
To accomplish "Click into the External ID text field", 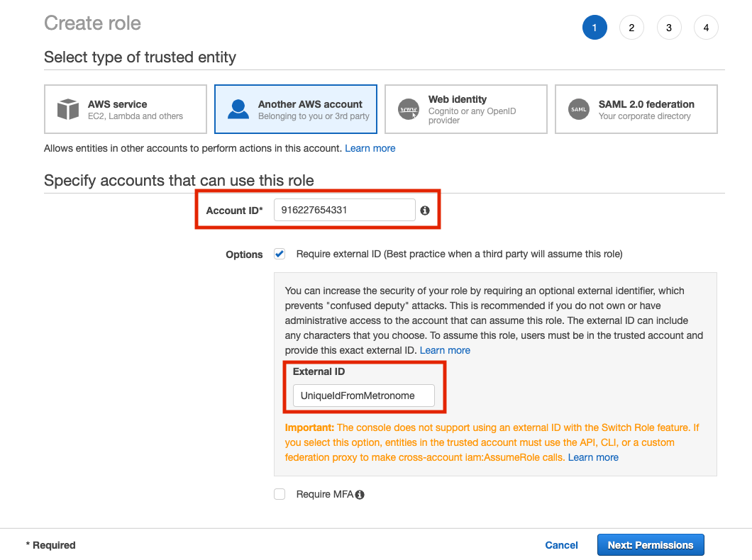I will pos(363,396).
